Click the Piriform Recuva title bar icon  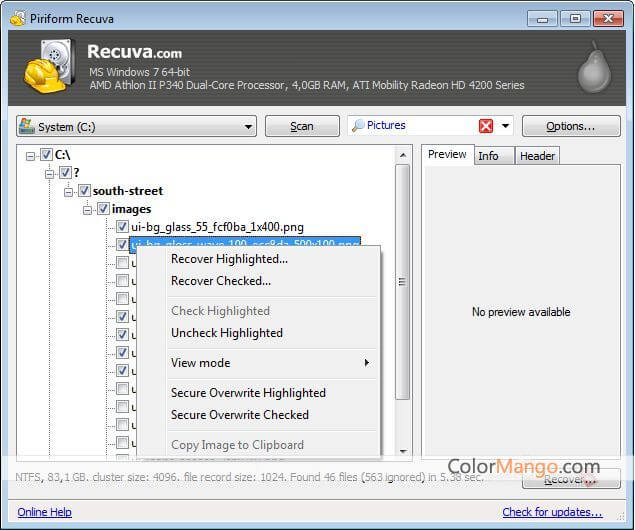point(16,16)
